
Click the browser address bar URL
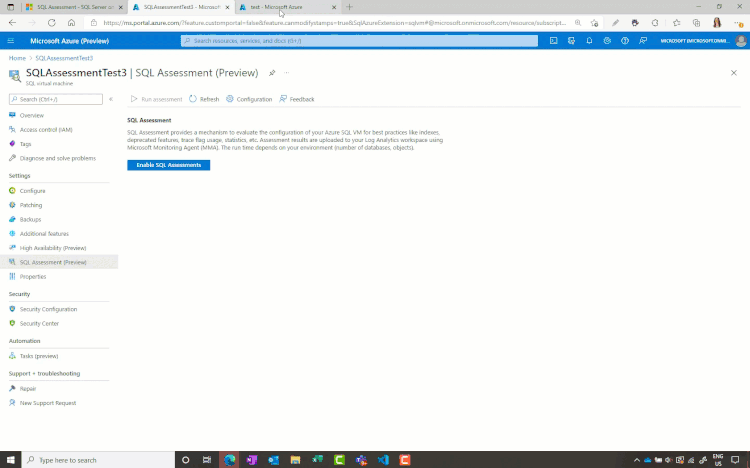click(x=334, y=22)
